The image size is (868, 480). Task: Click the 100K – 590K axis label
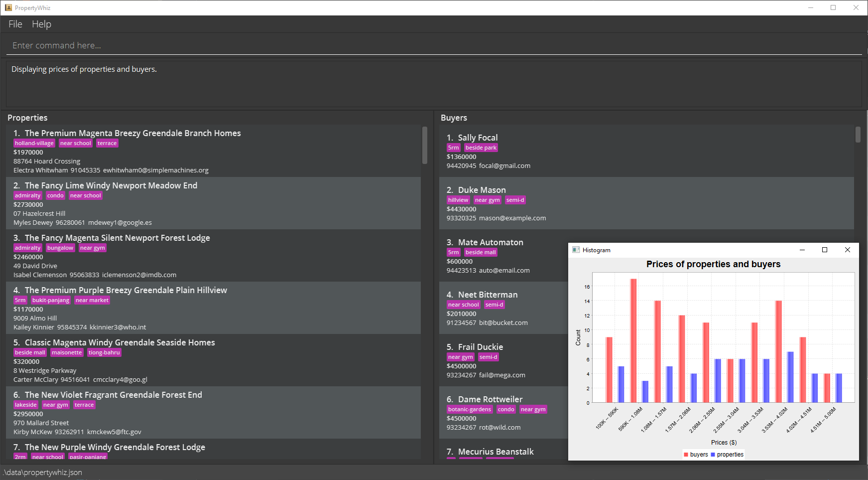607,419
